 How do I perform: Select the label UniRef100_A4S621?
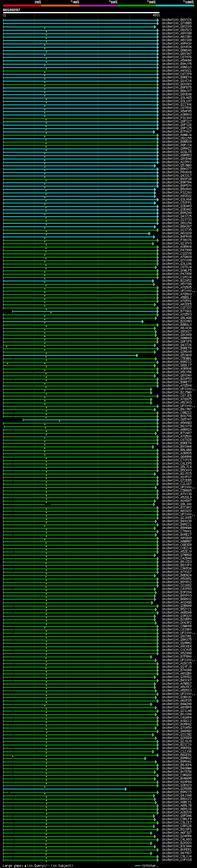tap(177, 71)
